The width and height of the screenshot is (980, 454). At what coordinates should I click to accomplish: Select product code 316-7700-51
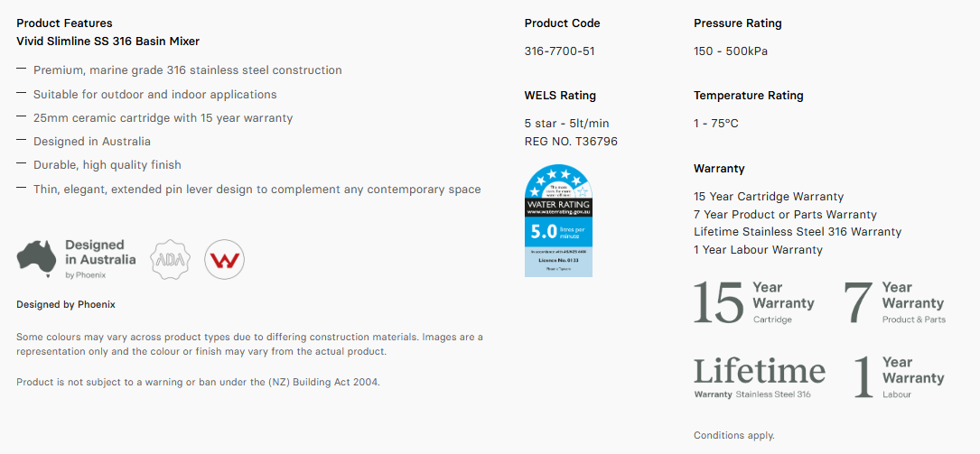click(559, 51)
